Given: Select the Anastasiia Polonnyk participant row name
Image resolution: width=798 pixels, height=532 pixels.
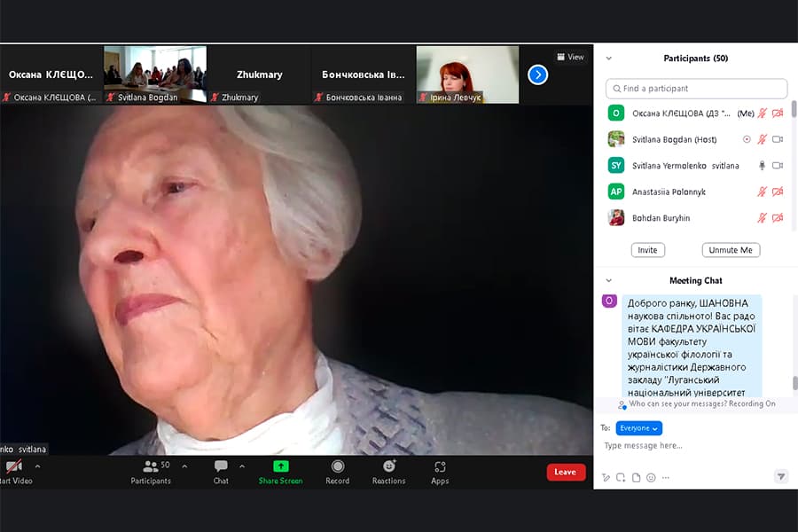Looking at the screenshot, I should click(x=669, y=192).
